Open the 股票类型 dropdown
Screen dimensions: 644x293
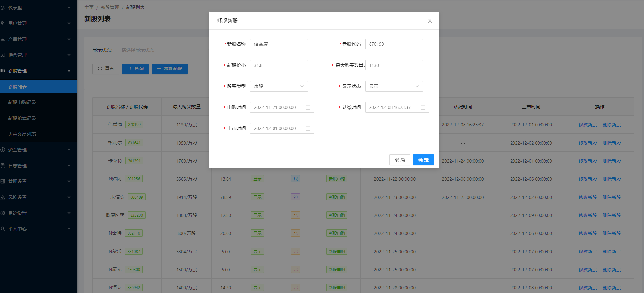click(279, 86)
